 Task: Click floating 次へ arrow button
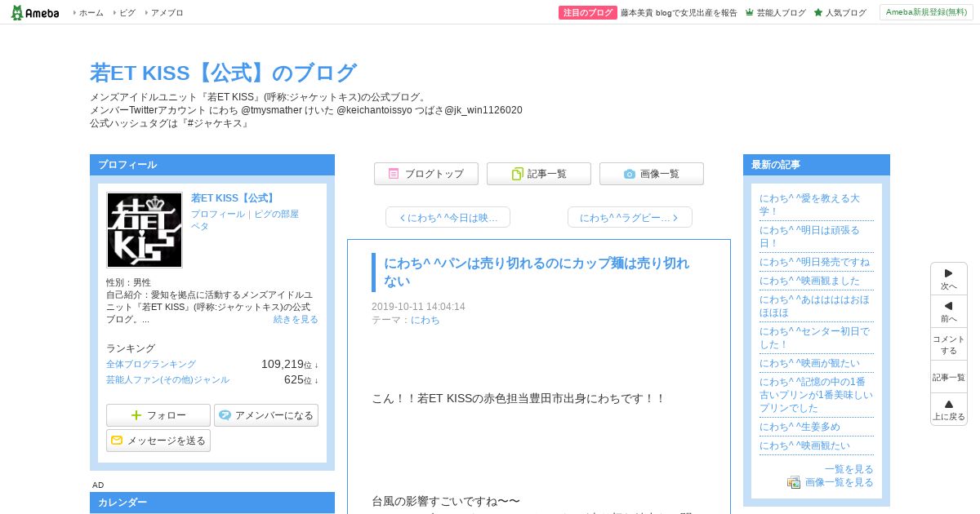click(x=949, y=279)
